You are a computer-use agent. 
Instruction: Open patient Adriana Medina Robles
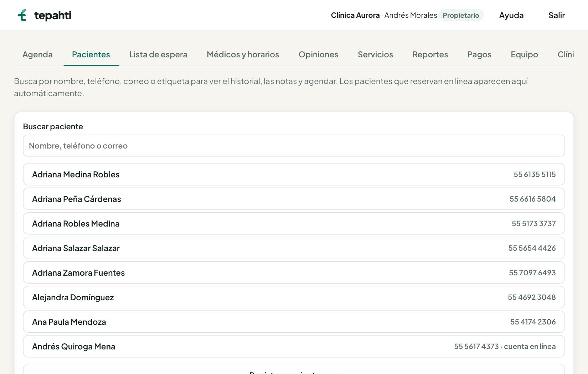click(294, 174)
